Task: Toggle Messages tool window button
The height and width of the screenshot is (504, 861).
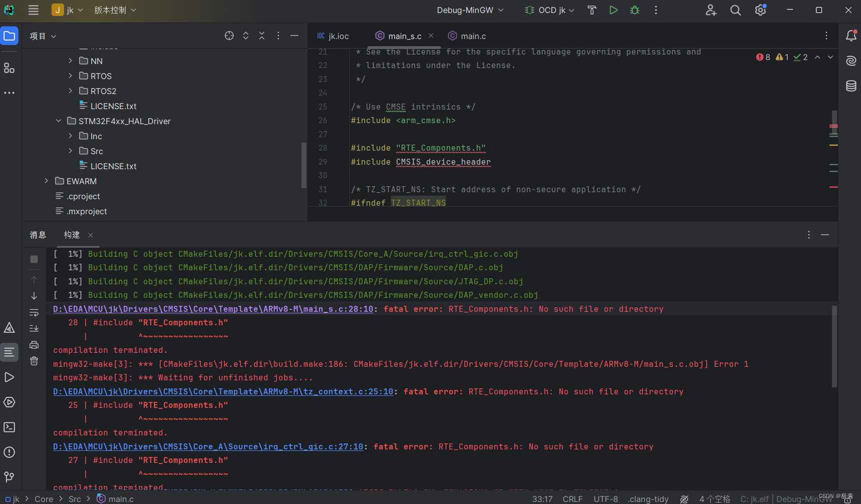Action: pos(9,352)
